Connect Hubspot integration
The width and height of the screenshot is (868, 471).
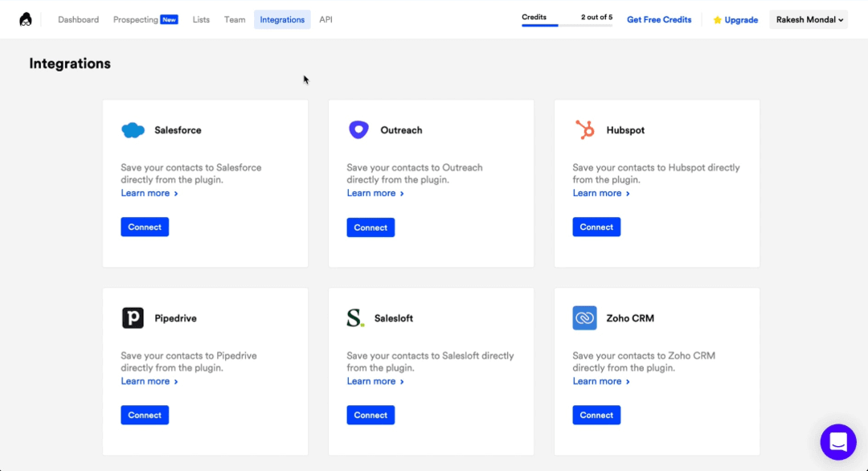tap(596, 227)
